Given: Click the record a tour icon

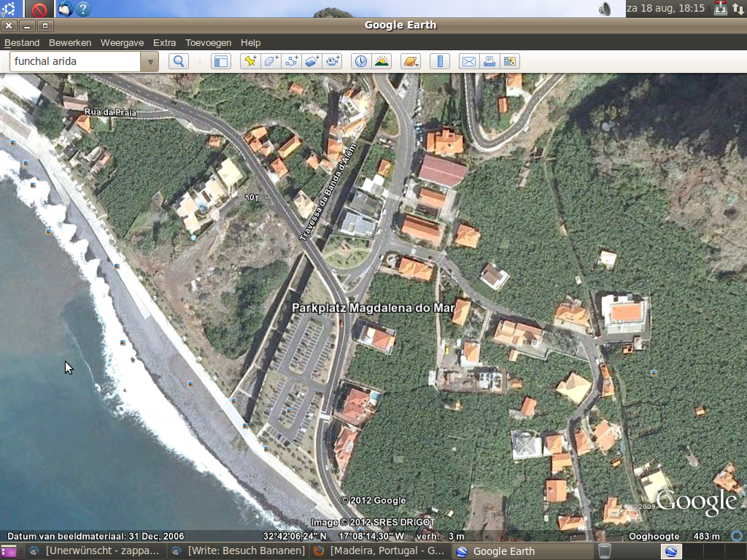Looking at the screenshot, I should pyautogui.click(x=333, y=61).
